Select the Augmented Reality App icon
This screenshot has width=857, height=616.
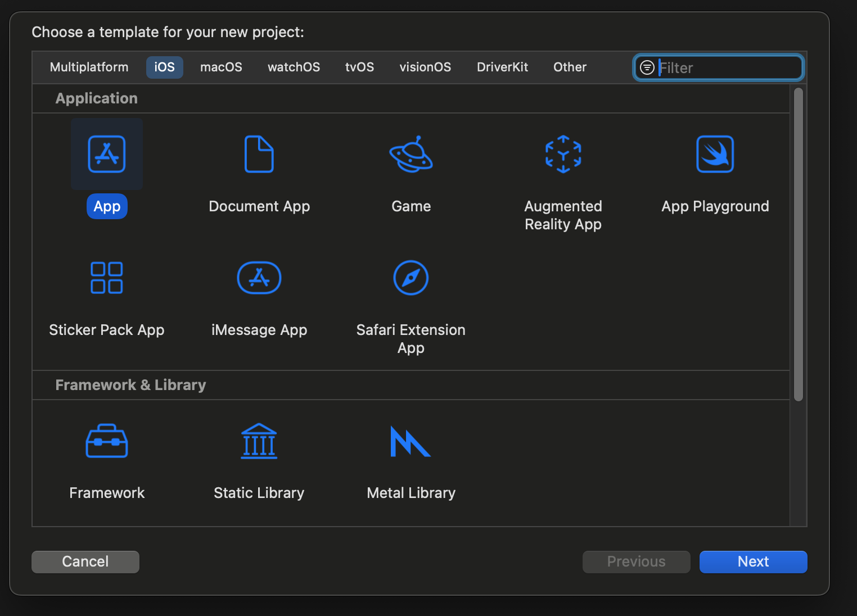[563, 154]
